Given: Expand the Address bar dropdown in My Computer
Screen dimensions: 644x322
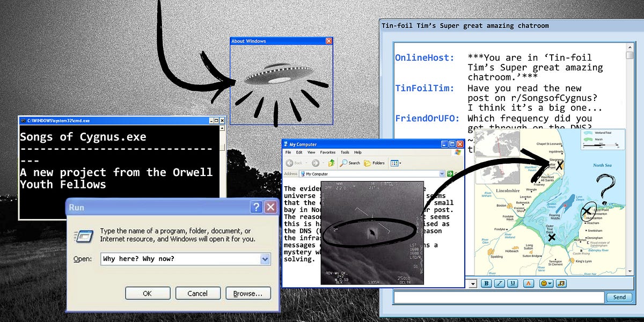Looking at the screenshot, I should 442,174.
